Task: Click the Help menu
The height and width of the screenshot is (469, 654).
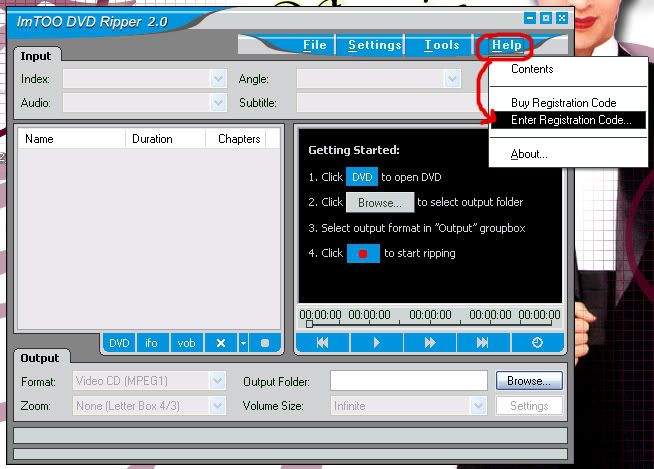Action: tap(506, 45)
